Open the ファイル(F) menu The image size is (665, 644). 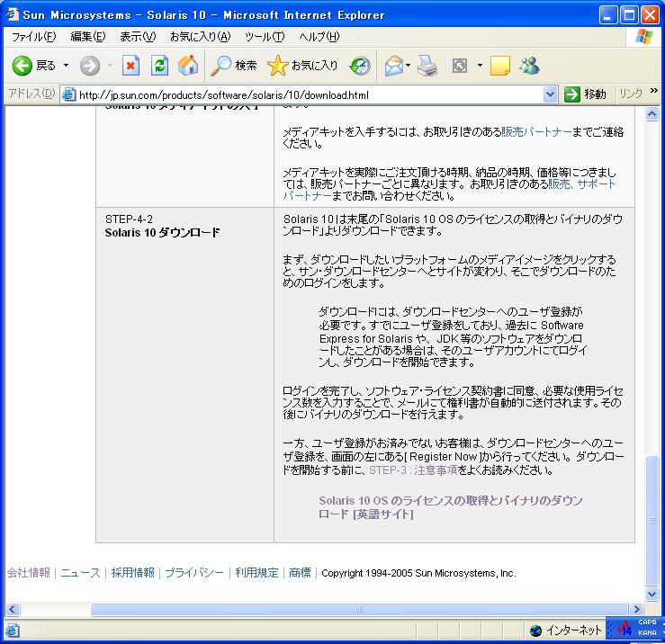(33, 37)
